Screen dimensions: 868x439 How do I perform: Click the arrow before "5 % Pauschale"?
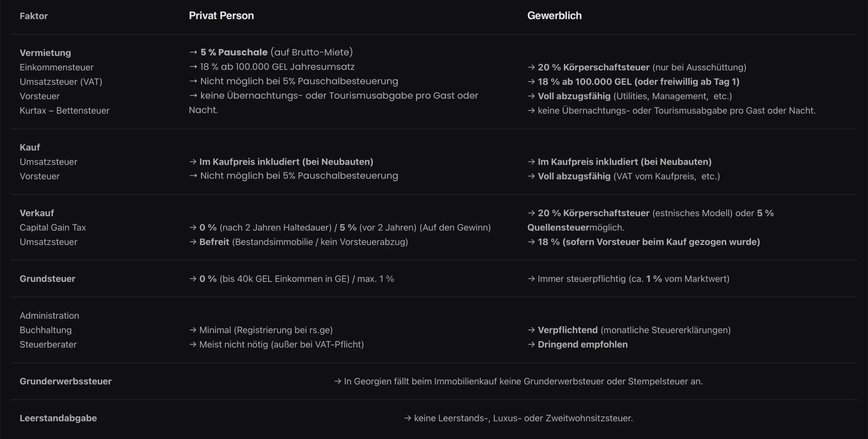(x=193, y=52)
